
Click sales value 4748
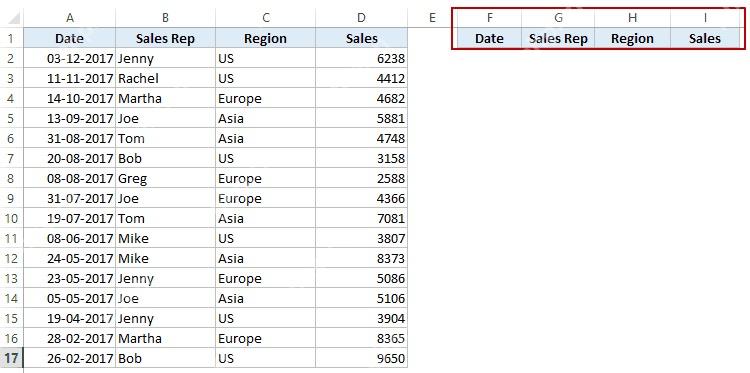[x=362, y=138]
